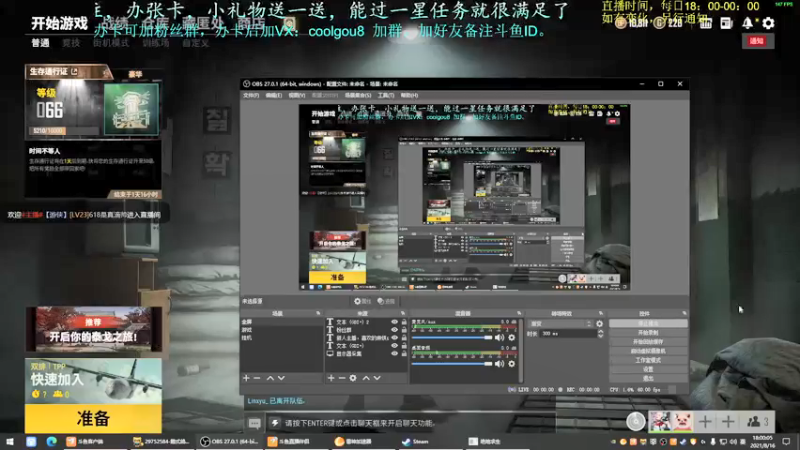
Task: Switch to the 竞技 game mode tab
Action: click(x=71, y=43)
